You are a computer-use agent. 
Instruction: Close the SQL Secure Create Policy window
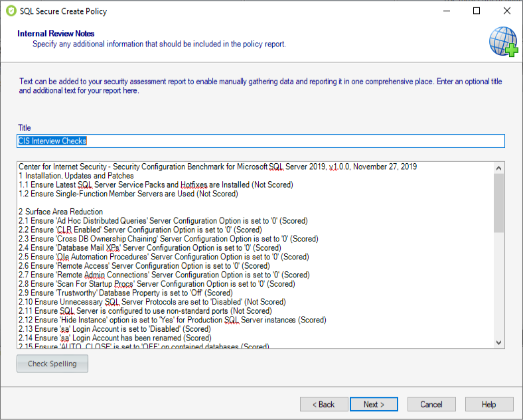click(506, 11)
